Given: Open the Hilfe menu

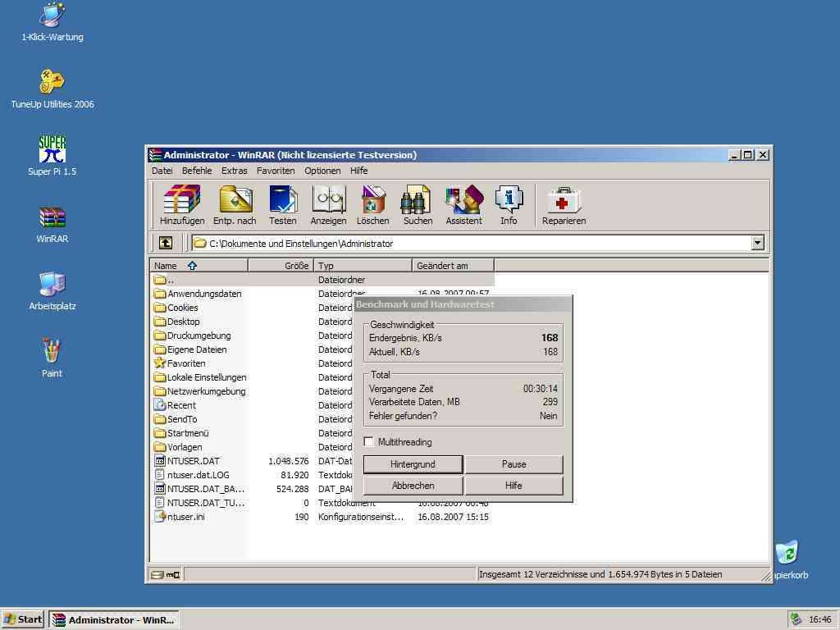Looking at the screenshot, I should (x=359, y=171).
